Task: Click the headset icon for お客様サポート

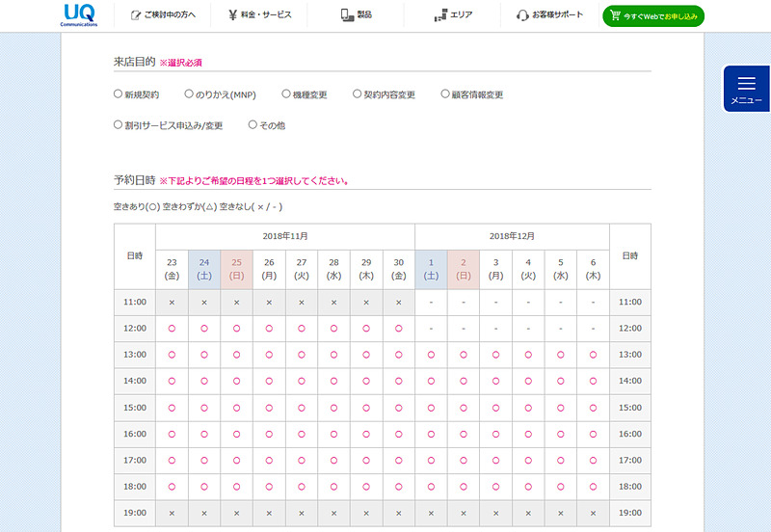Action: 522,15
